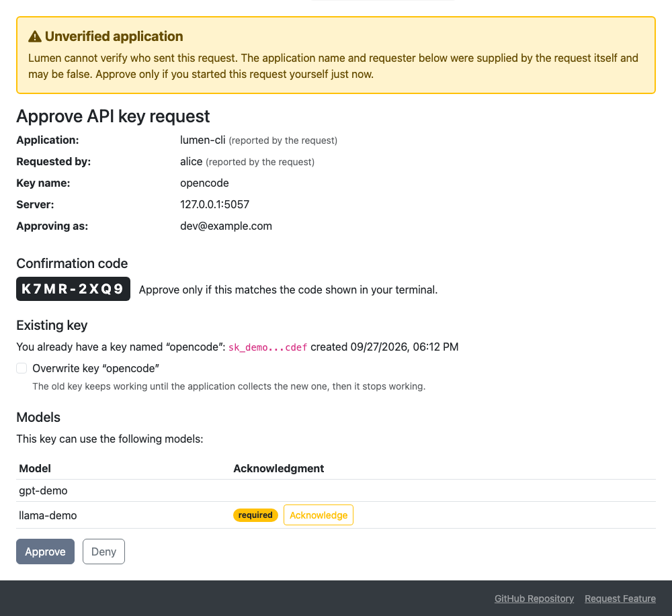Click the old key keeps working note
This screenshot has width=672, height=616.
[x=229, y=386]
